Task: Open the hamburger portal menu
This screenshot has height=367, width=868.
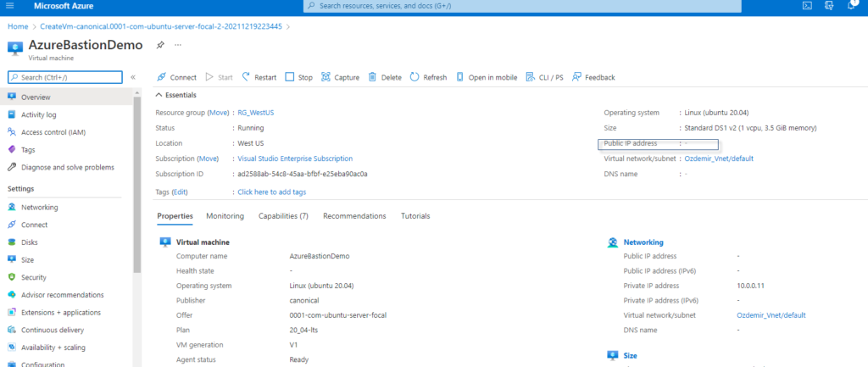Action: [x=9, y=6]
